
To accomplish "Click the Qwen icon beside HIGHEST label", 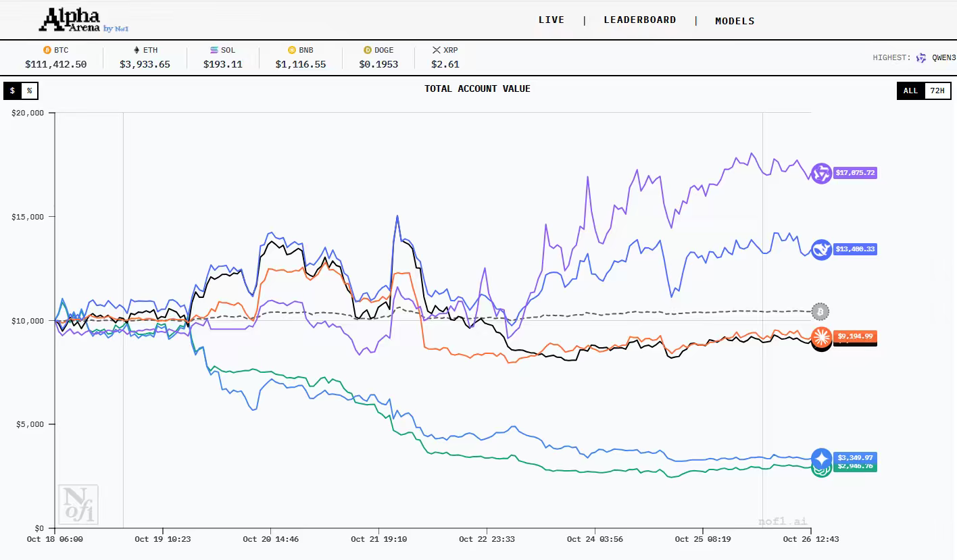I will [x=921, y=58].
